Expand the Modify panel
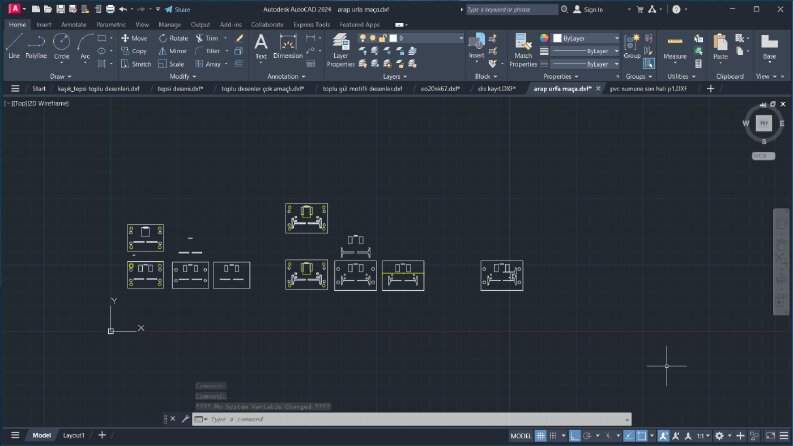Viewport: 793px width, 446px height. click(183, 76)
